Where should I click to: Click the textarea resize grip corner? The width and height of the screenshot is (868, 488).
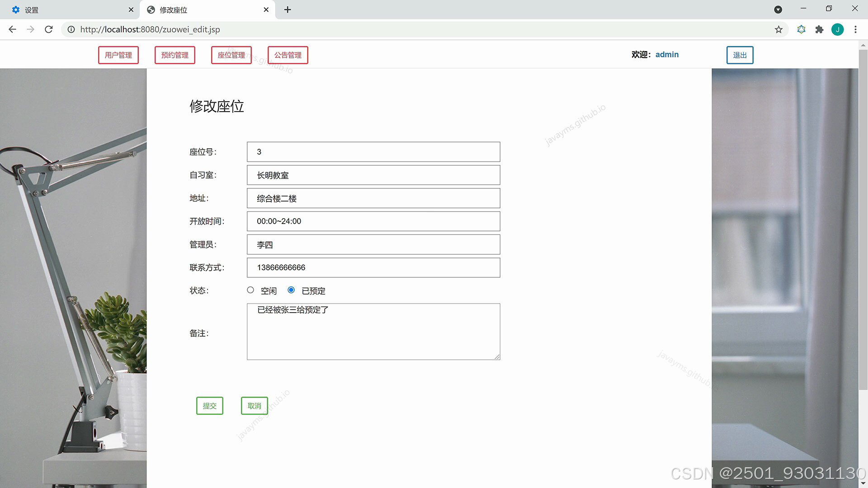(x=497, y=357)
